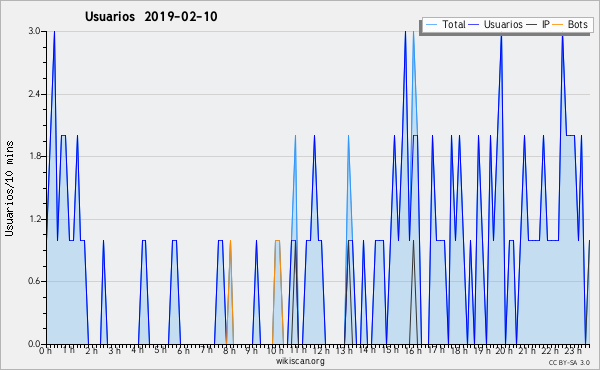Click the '16 h' x-axis label
This screenshot has height=370, width=600.
point(412,350)
